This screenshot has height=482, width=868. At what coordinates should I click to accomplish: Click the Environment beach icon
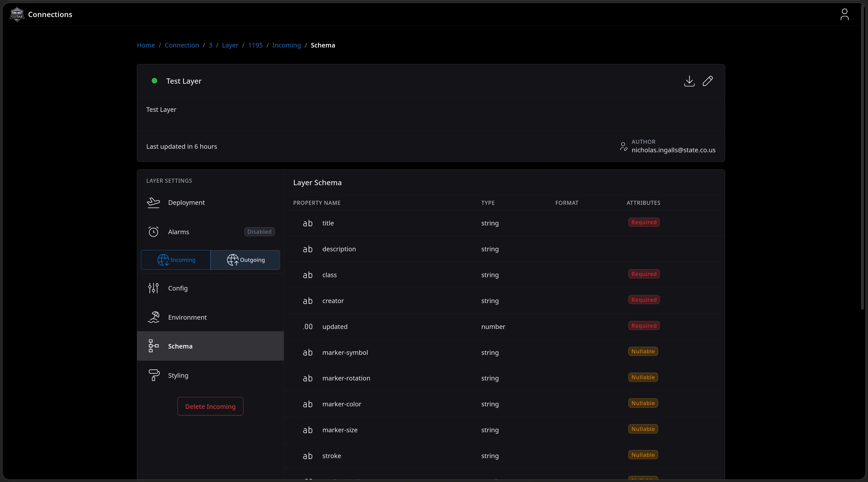[x=153, y=317]
